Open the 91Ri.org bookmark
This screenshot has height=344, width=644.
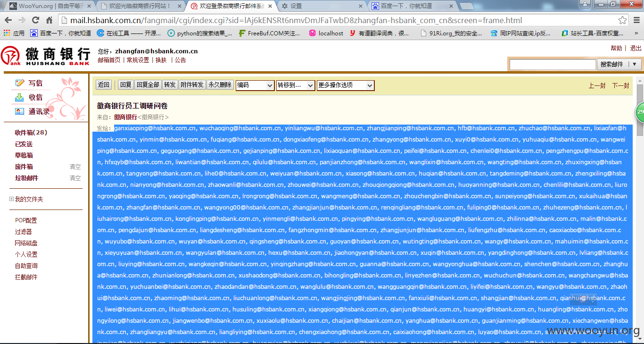click(451, 34)
